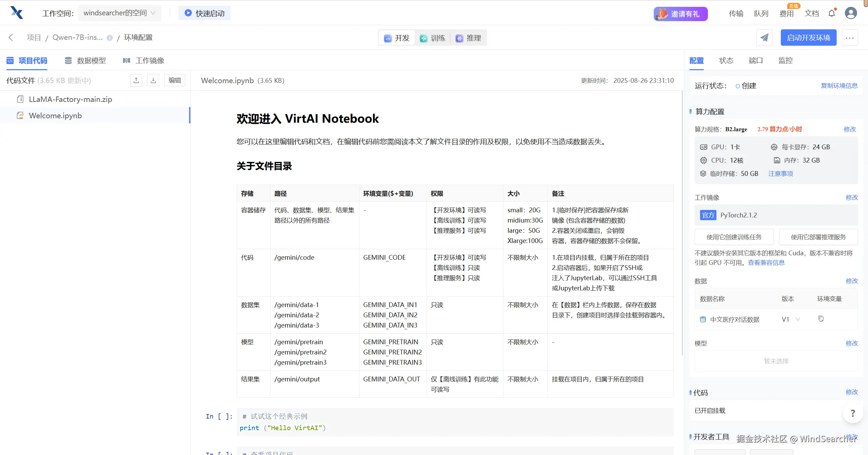Click the user avatar icon
This screenshot has width=868, height=455.
851,13
